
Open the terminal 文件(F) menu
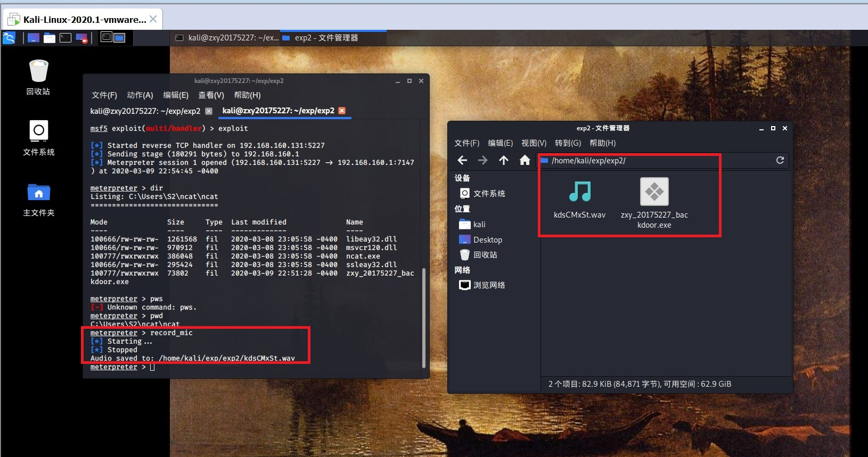104,95
